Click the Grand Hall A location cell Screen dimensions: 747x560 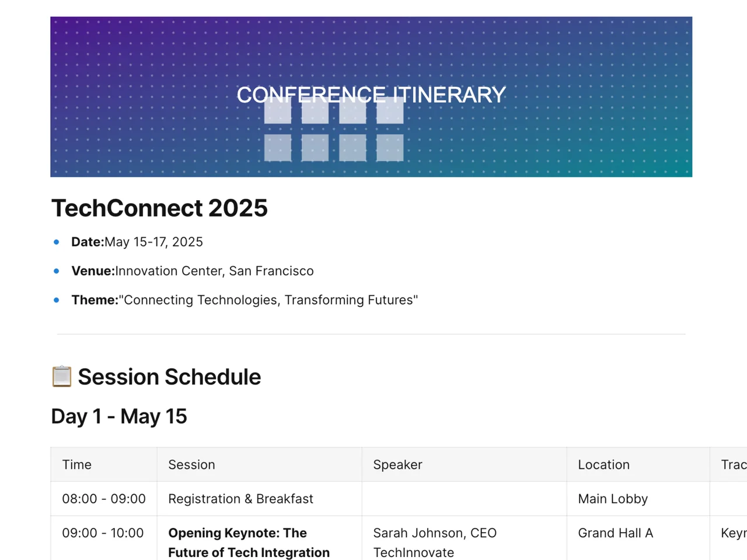tap(615, 533)
